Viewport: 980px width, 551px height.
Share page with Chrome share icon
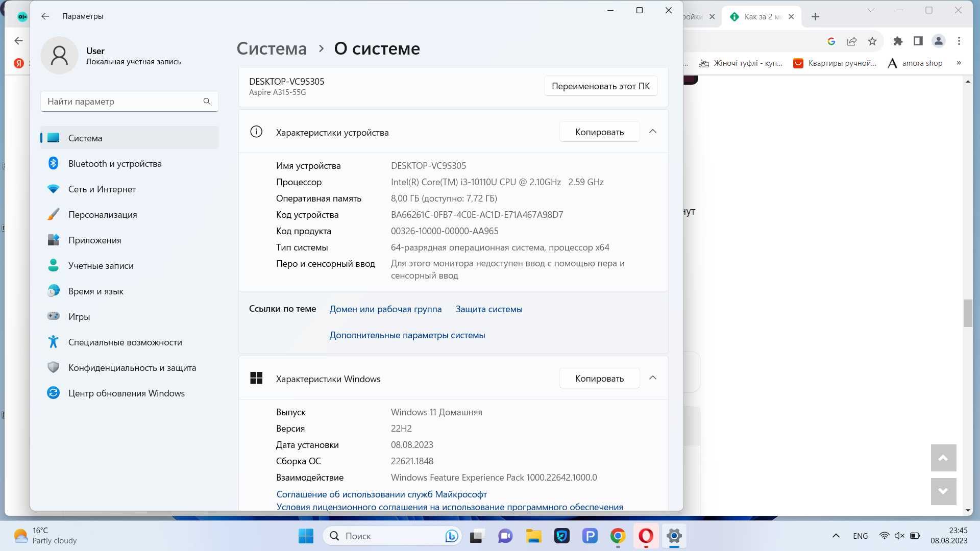852,41
